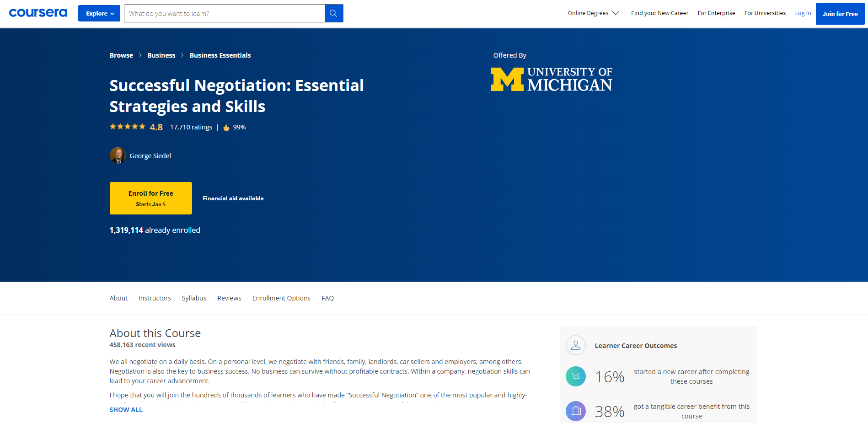This screenshot has height=423, width=868.
Task: Open the Explore dropdown menu
Action: (99, 13)
